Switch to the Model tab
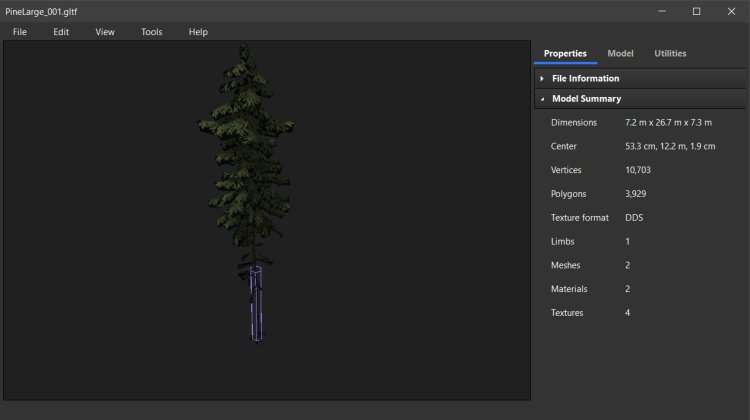The width and height of the screenshot is (750, 420). 620,53
